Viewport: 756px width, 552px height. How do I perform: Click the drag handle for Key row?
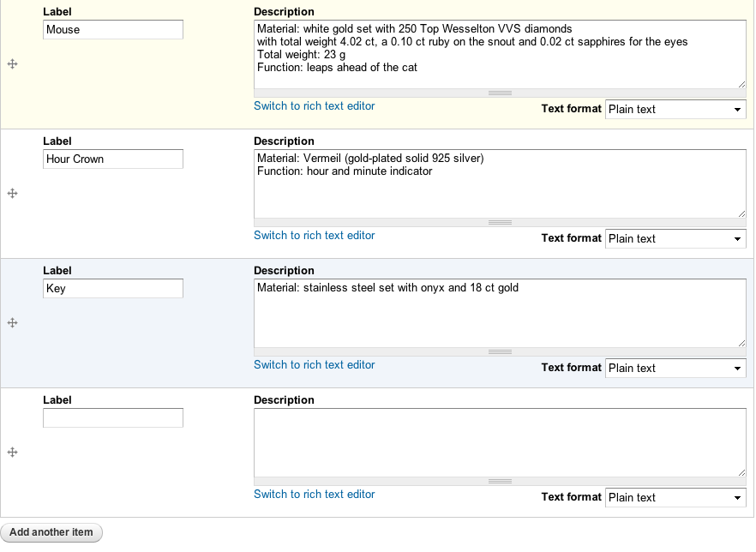13,322
